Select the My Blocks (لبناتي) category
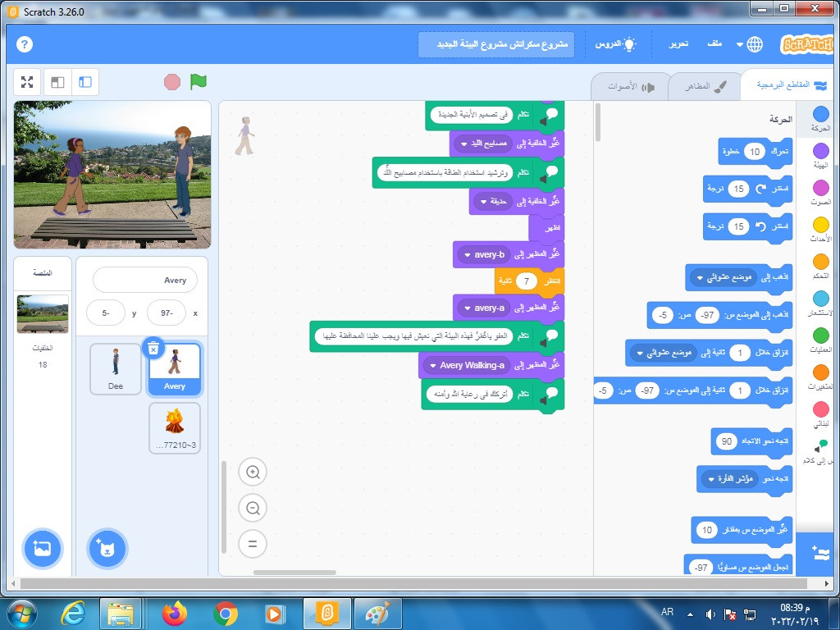Screen dimensions: 840x630 click(x=820, y=414)
